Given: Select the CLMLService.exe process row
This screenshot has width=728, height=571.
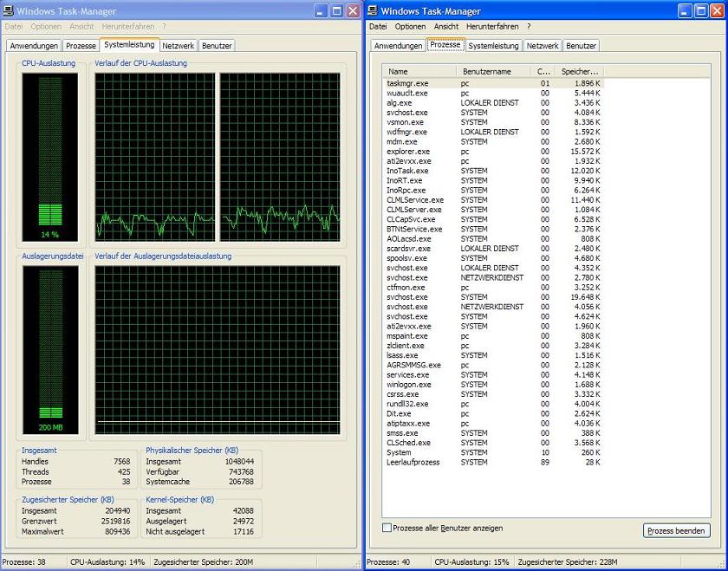Looking at the screenshot, I should point(493,200).
